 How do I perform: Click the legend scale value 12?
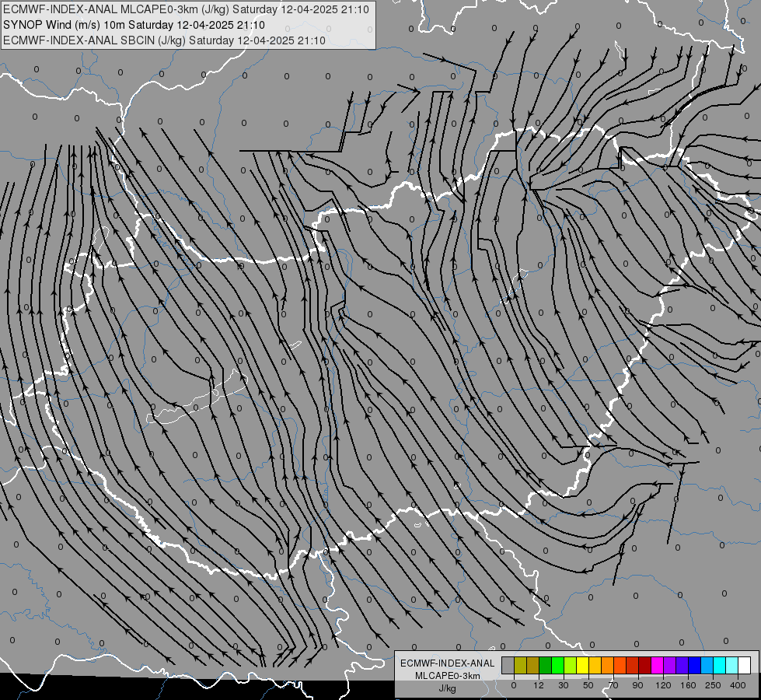point(539,685)
